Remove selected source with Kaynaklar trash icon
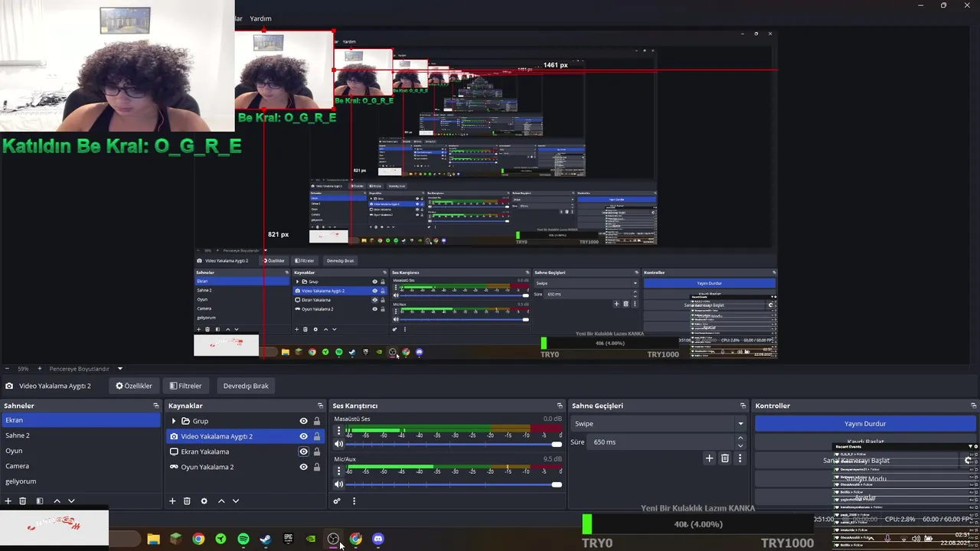Viewport: 980px width, 551px height. [187, 500]
